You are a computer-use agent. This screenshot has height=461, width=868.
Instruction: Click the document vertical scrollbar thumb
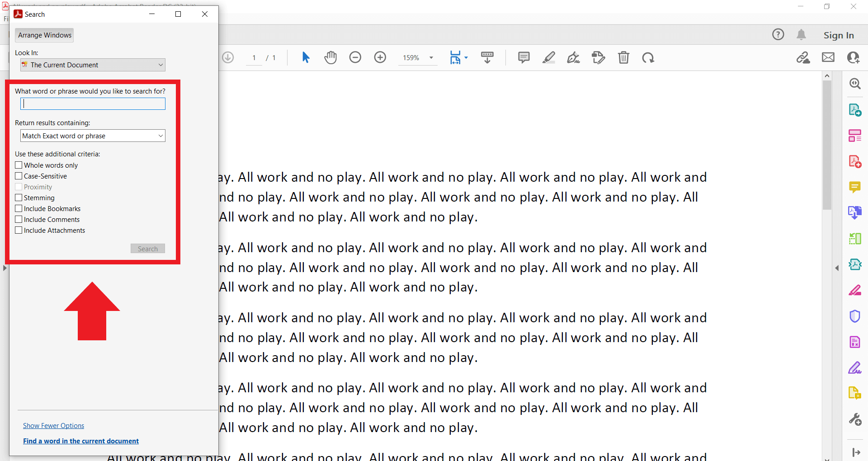(x=827, y=145)
